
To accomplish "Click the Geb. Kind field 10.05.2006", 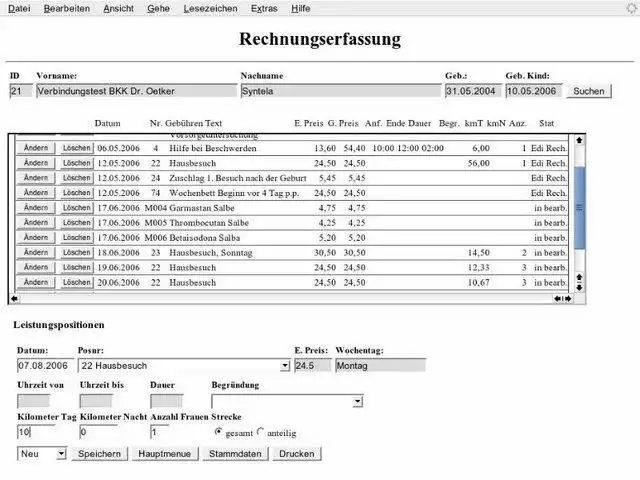I will pyautogui.click(x=534, y=91).
